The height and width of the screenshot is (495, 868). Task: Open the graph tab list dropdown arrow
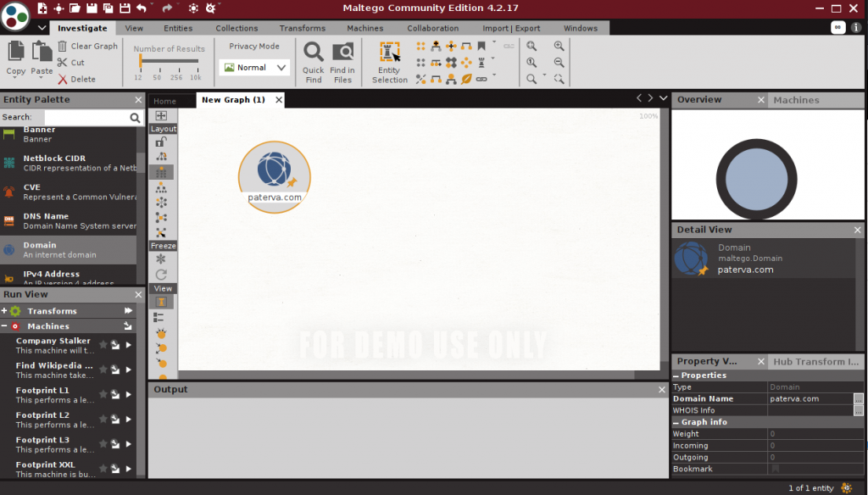[x=663, y=98]
